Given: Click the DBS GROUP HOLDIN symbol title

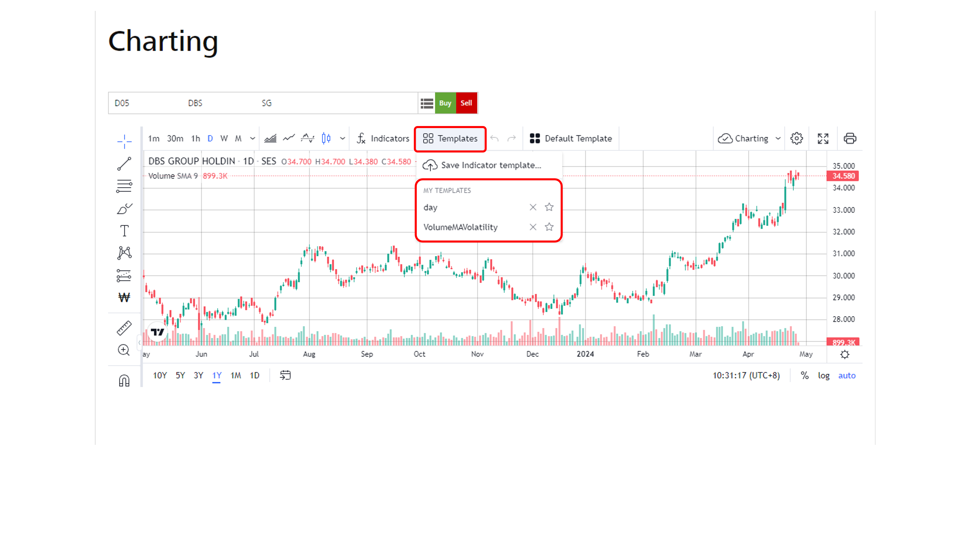Looking at the screenshot, I should tap(191, 161).
